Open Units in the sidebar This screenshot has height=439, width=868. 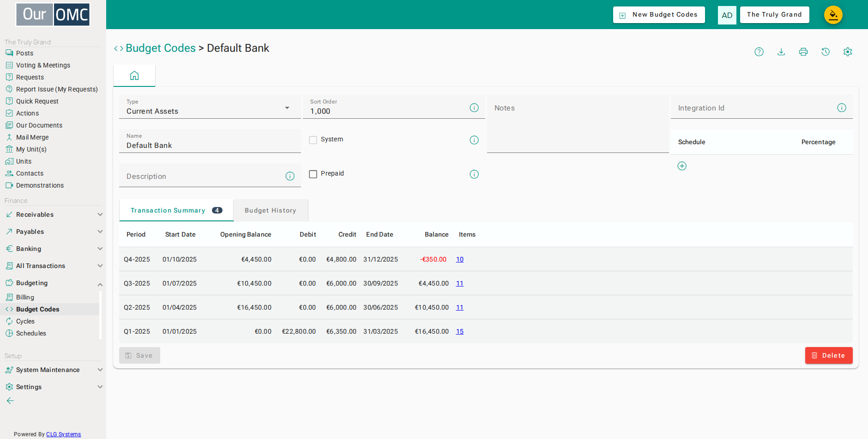pos(24,161)
